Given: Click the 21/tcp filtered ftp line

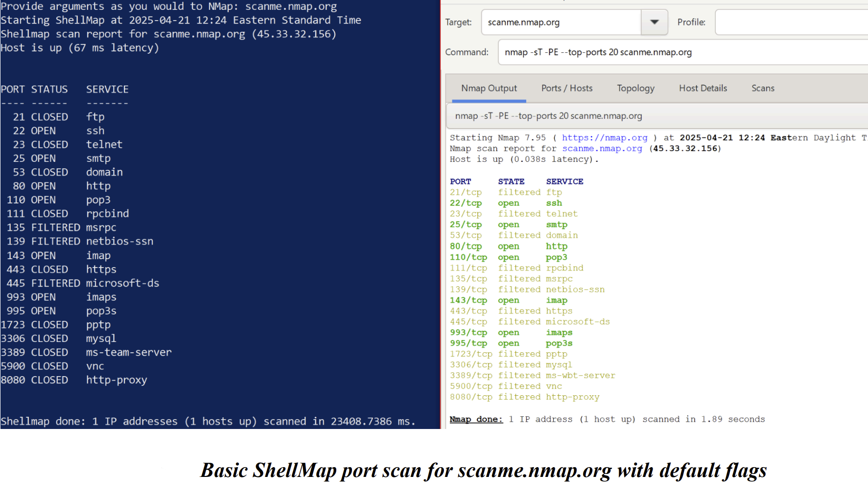Looking at the screenshot, I should click(x=506, y=192).
